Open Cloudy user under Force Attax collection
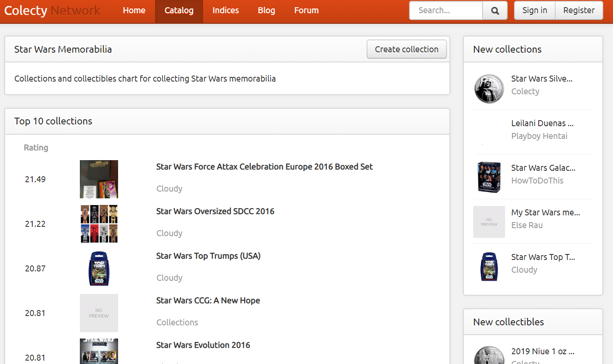613x364 pixels. [x=169, y=189]
